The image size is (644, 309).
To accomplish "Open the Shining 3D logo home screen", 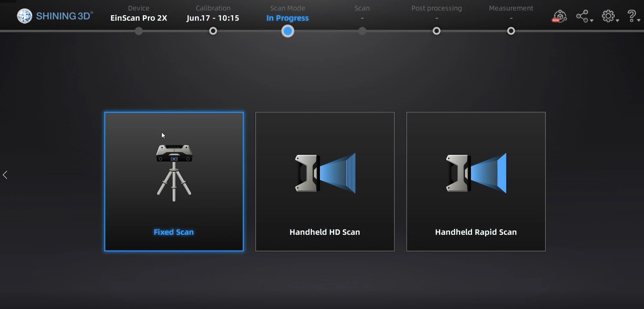I will coord(55,15).
